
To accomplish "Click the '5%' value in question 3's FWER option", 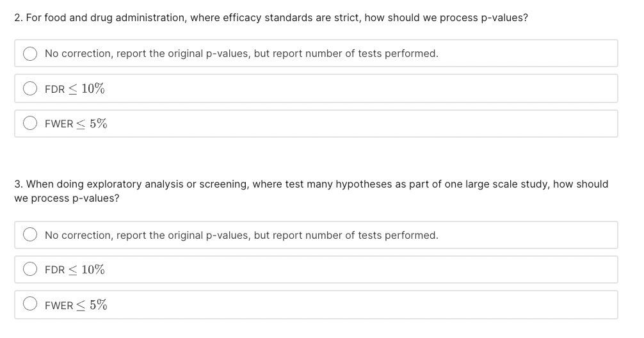I will [x=99, y=305].
